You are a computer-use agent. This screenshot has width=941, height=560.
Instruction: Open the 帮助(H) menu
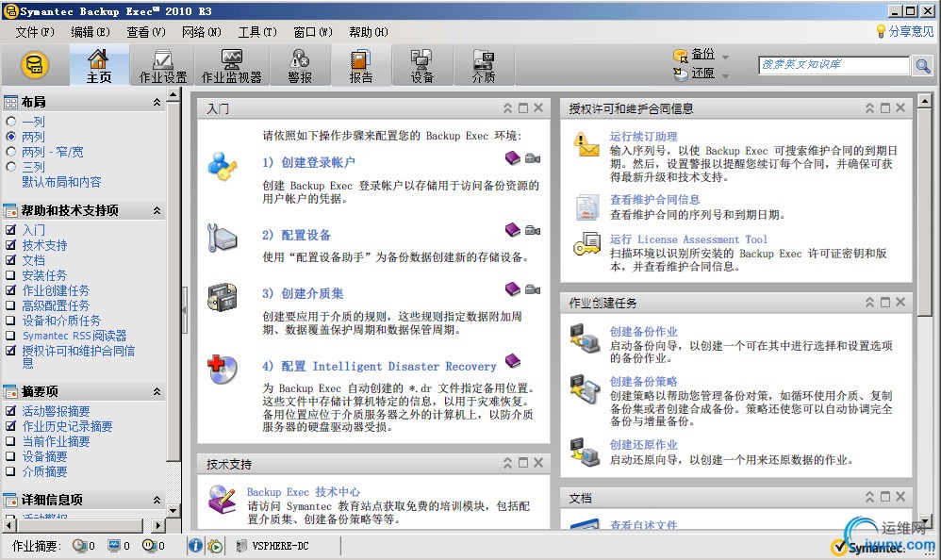(x=369, y=32)
